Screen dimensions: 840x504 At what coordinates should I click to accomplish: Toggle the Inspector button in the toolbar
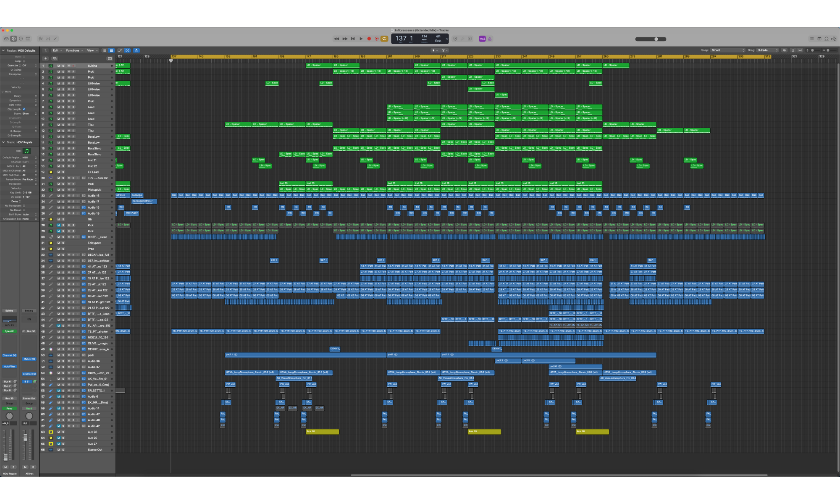(13, 39)
